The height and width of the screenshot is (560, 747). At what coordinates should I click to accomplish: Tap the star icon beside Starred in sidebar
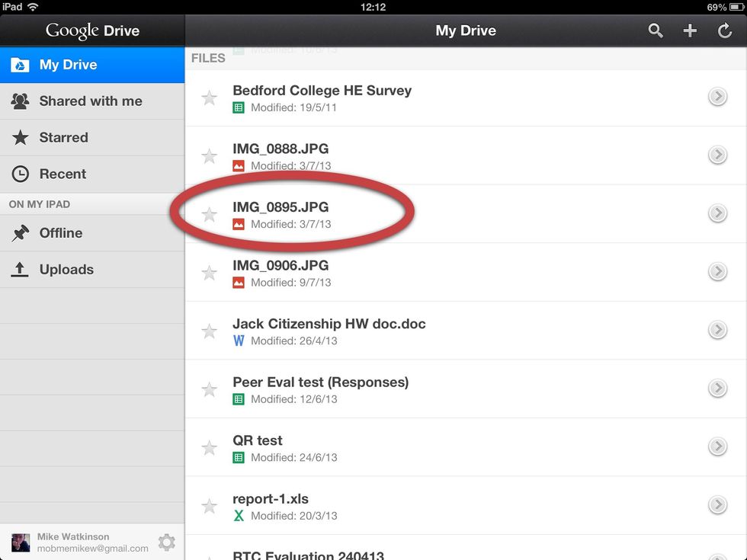pos(20,138)
